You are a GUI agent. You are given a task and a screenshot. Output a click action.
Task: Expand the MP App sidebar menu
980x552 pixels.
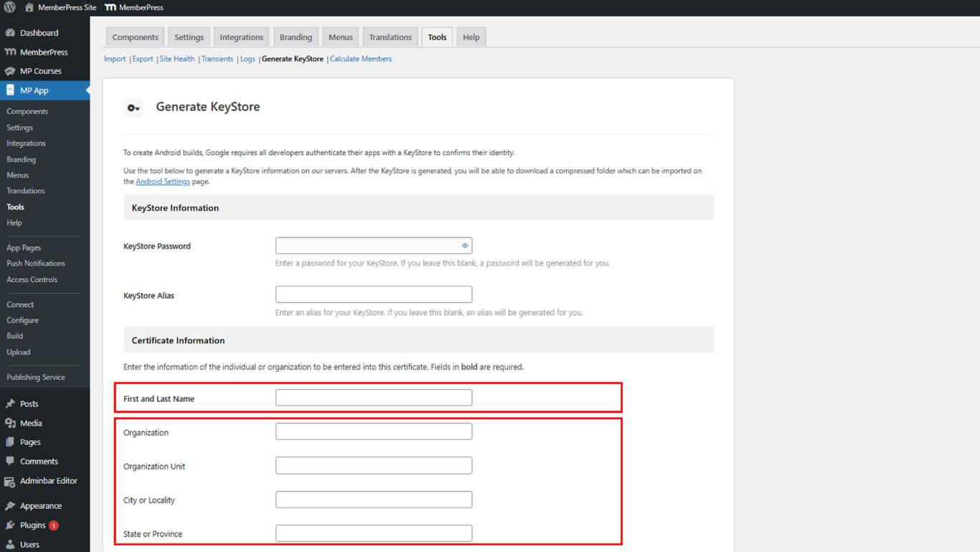click(34, 90)
